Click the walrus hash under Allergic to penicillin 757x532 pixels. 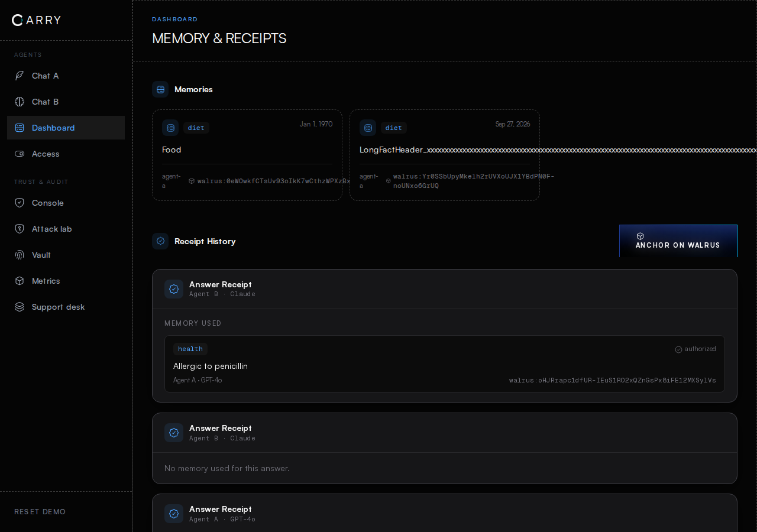[613, 380]
